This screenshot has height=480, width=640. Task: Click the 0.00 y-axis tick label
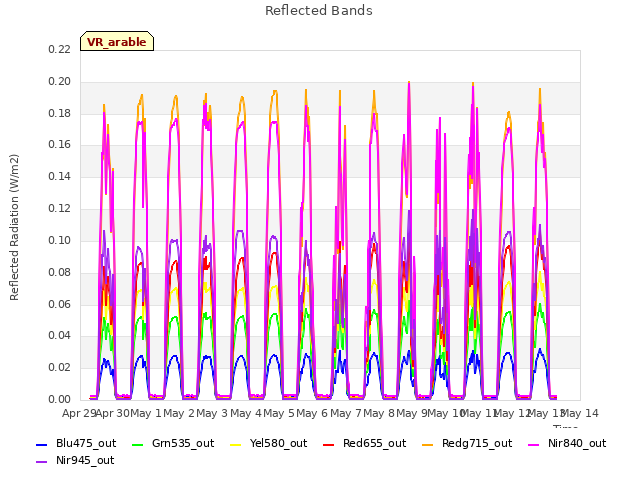coord(60,399)
